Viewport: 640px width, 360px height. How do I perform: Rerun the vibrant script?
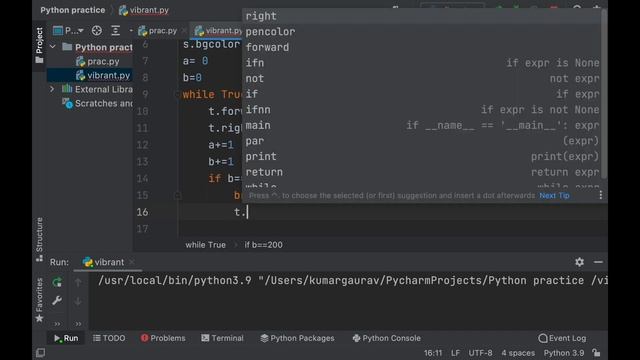57,282
